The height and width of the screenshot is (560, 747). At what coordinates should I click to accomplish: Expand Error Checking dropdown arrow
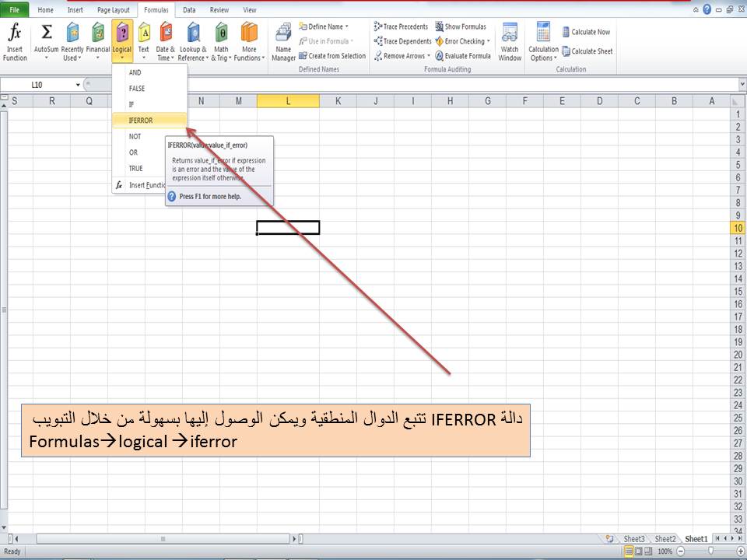point(489,41)
